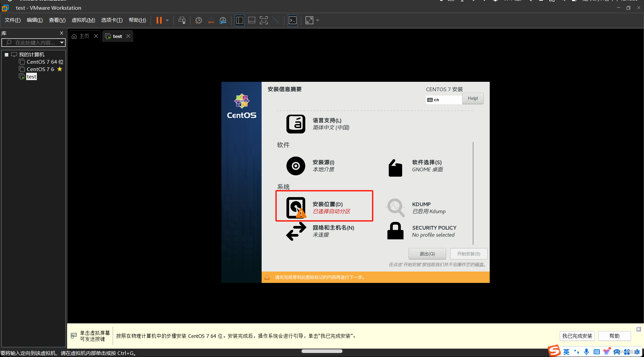This screenshot has width=644, height=357.
Task: Select the test VM in library tree
Action: pos(32,77)
